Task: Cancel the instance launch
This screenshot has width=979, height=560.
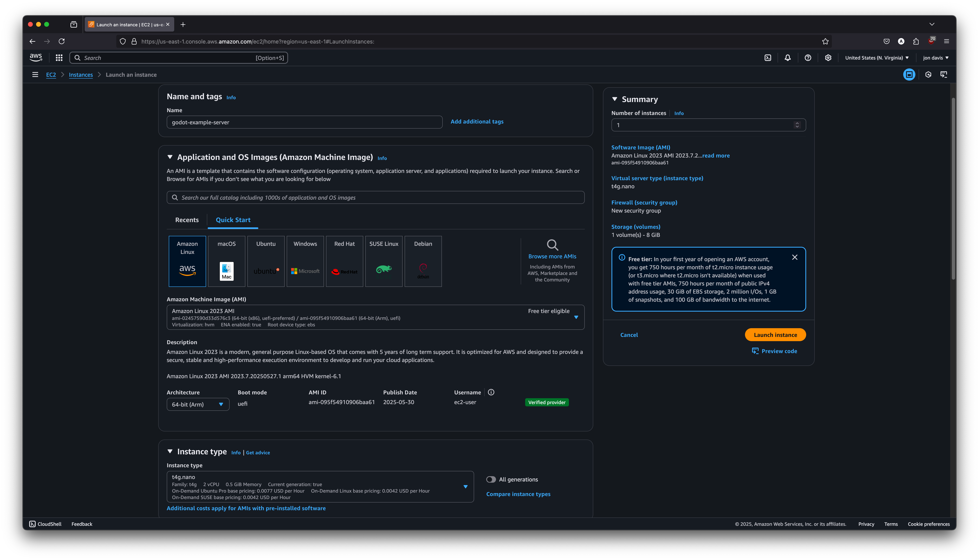Action: [629, 335]
